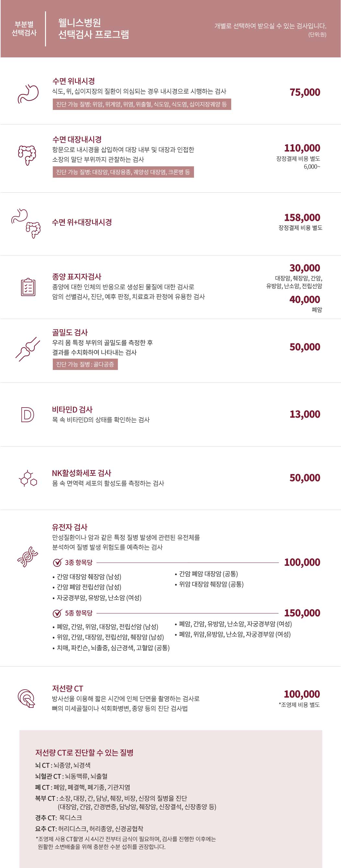Click the 저선량 CT로 진단할 수 있는 질병 heading
The width and height of the screenshot is (341, 868).
[85, 753]
